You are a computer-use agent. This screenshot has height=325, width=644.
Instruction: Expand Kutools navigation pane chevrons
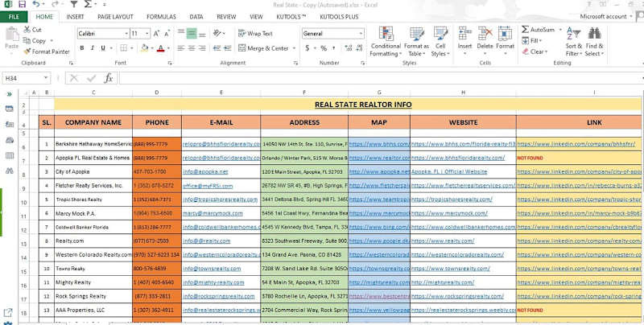10,94
